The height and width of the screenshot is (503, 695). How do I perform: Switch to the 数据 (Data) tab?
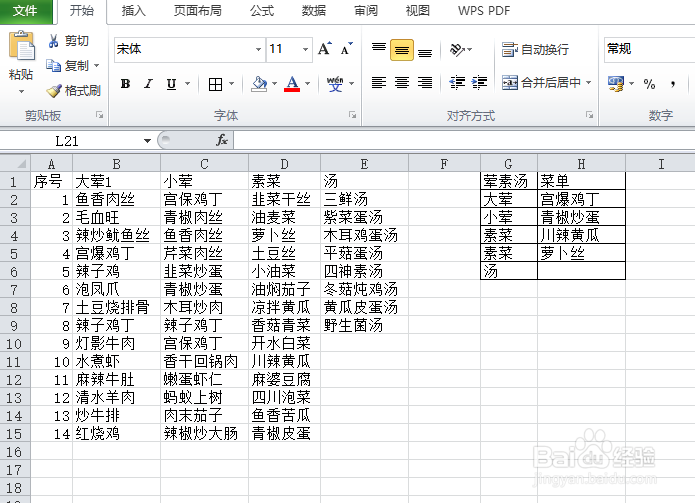(314, 11)
